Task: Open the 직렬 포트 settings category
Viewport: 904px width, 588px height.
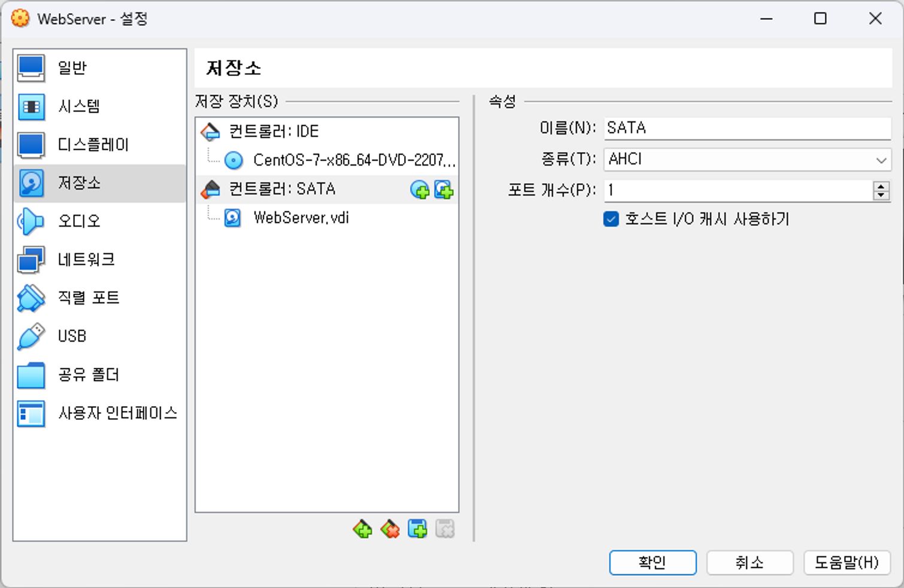Action: (99, 298)
